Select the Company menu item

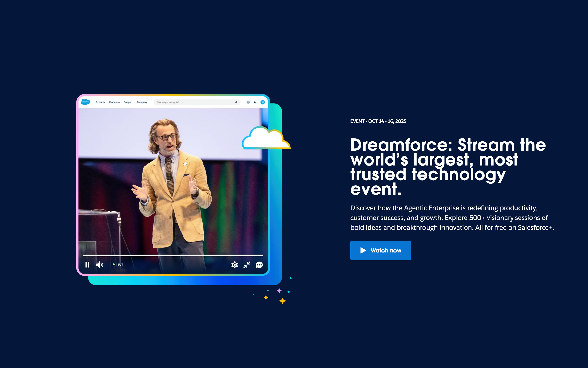click(142, 102)
